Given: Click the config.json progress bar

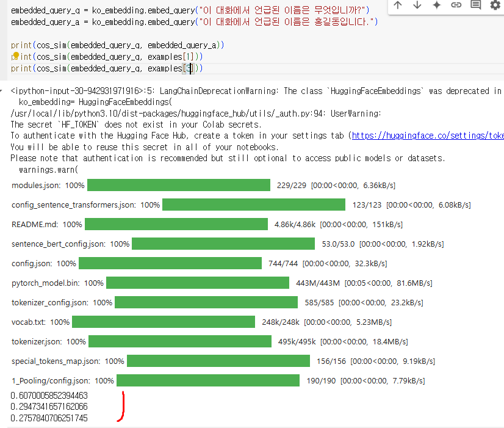Looking at the screenshot, I should [170, 263].
